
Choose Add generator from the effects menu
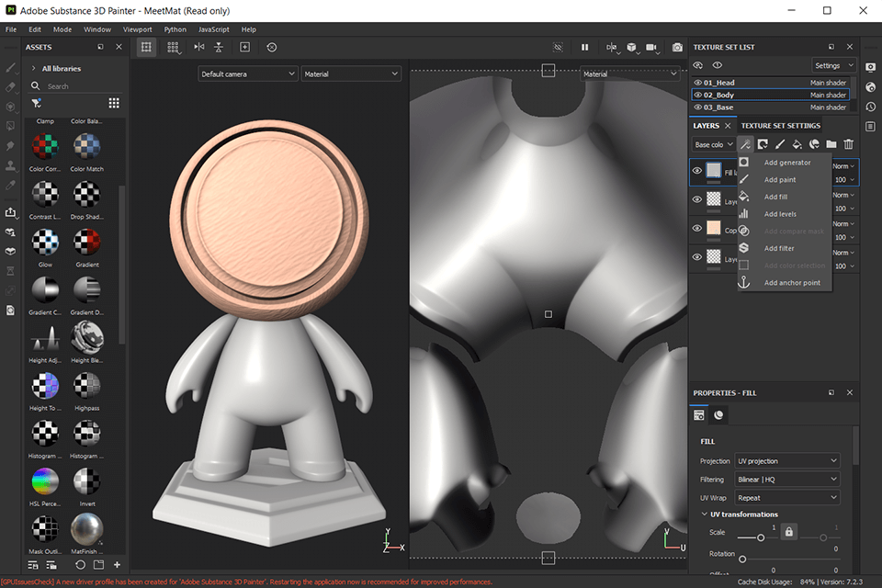pyautogui.click(x=787, y=163)
